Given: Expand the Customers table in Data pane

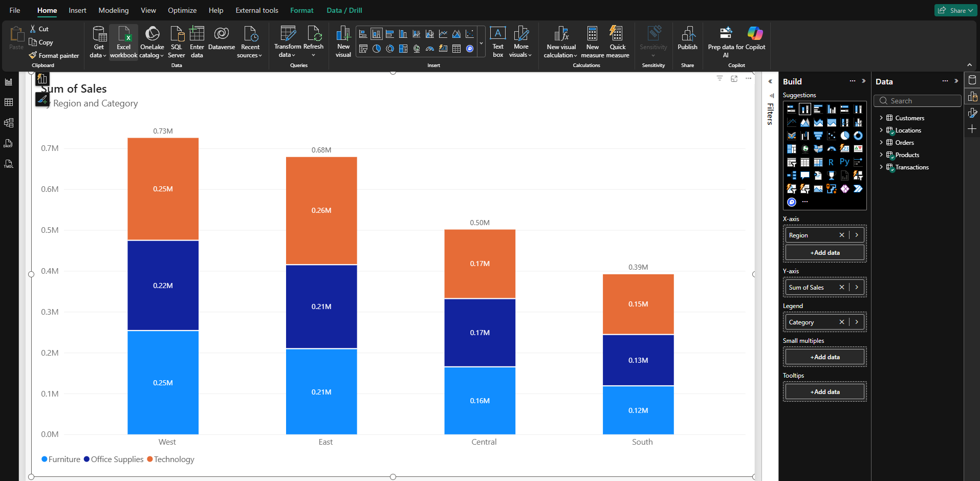Looking at the screenshot, I should click(881, 118).
